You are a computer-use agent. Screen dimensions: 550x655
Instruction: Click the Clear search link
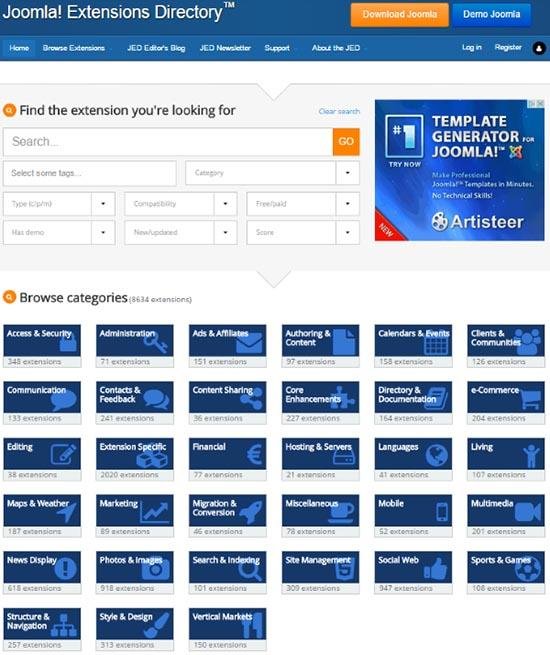click(339, 112)
